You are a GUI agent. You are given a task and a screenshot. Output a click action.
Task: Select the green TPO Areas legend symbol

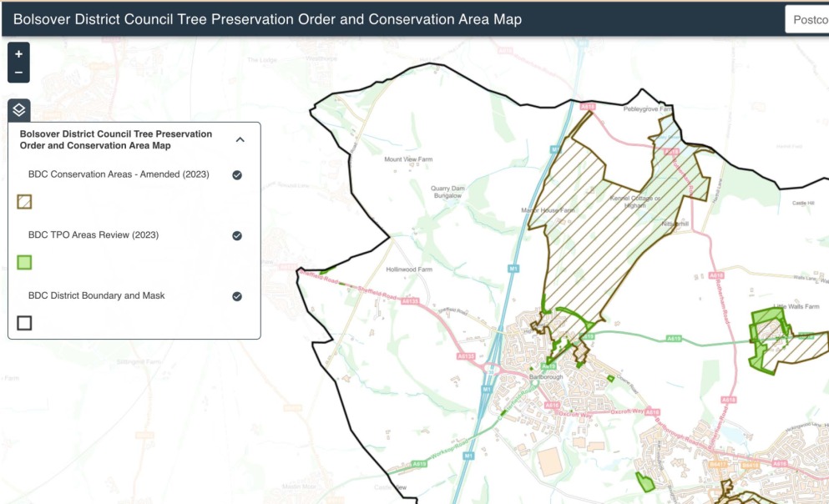(x=24, y=261)
